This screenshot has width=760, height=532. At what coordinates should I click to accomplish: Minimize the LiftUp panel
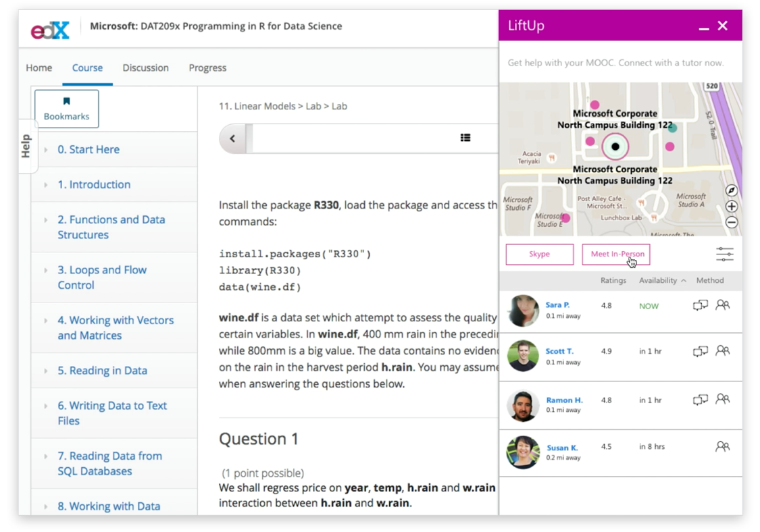(704, 29)
